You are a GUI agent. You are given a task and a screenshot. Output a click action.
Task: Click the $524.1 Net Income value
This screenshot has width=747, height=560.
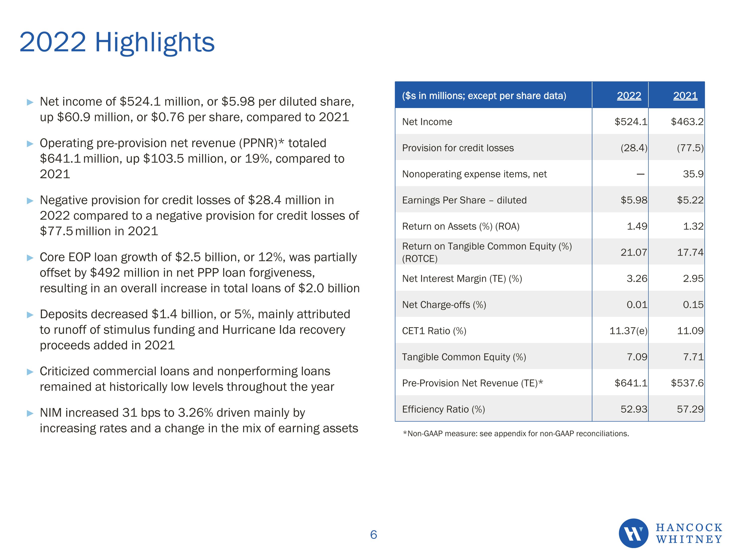coord(630,121)
